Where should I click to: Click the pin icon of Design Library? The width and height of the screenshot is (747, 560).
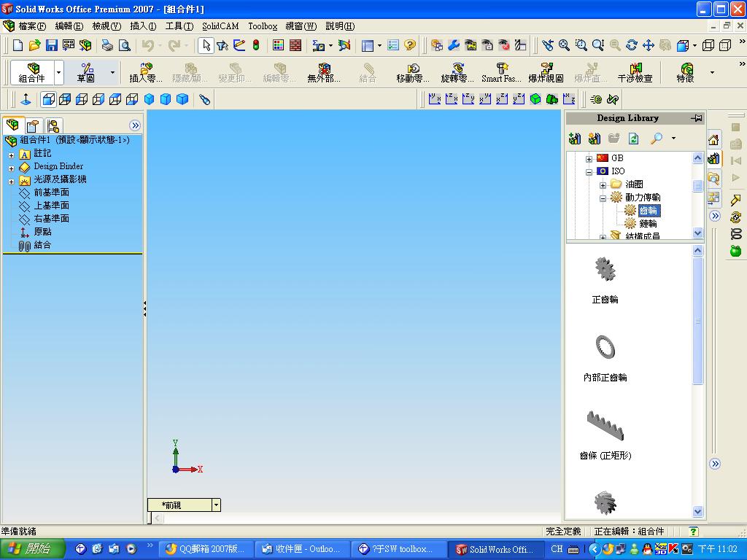pyautogui.click(x=697, y=117)
